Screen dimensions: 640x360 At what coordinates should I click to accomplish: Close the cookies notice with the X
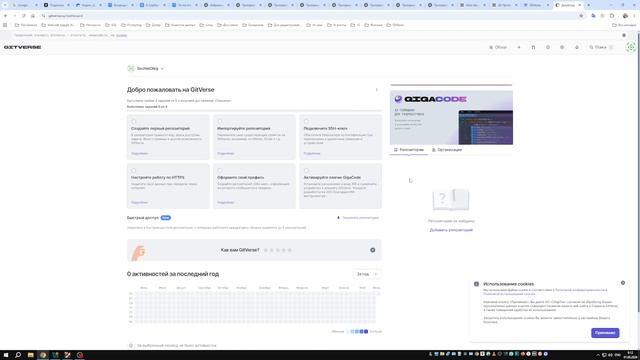pos(623,283)
